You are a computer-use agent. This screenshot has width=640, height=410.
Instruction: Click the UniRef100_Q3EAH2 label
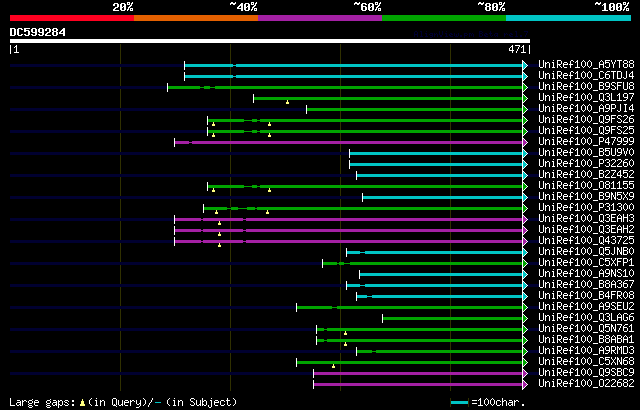(586, 230)
